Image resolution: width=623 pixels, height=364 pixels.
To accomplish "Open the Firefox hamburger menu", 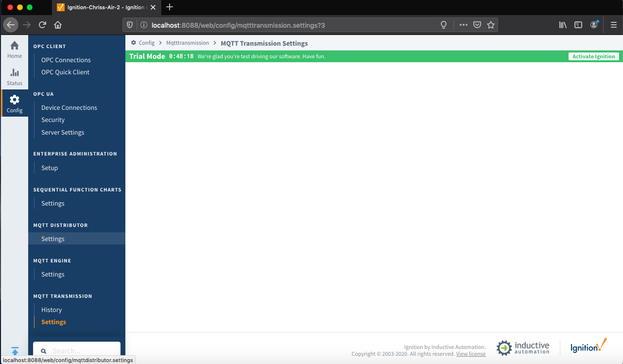I will 613,25.
